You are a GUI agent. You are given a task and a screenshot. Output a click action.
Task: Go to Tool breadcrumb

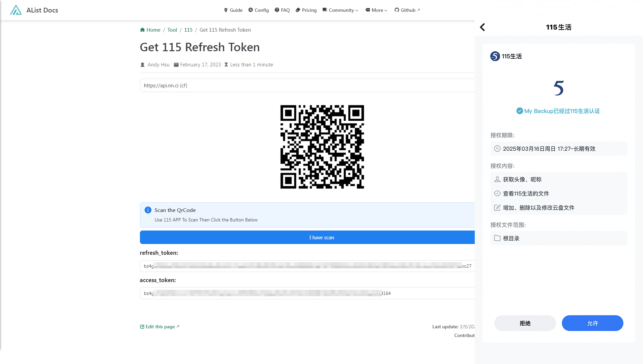point(172,30)
